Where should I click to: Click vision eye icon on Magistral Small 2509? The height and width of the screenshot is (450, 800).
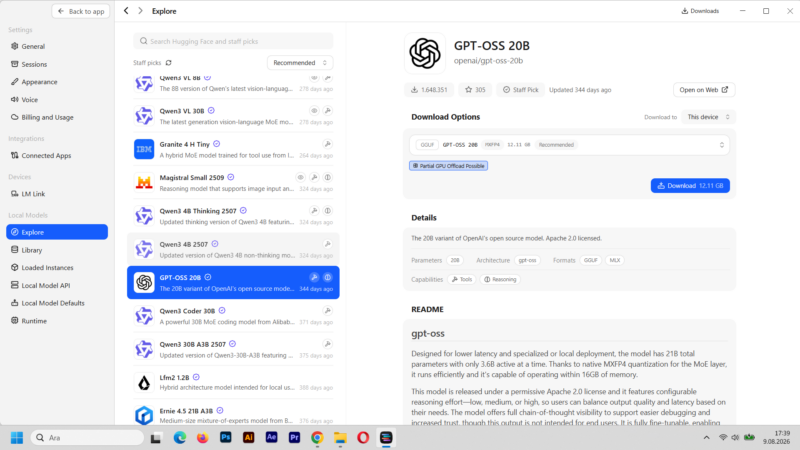coord(301,177)
